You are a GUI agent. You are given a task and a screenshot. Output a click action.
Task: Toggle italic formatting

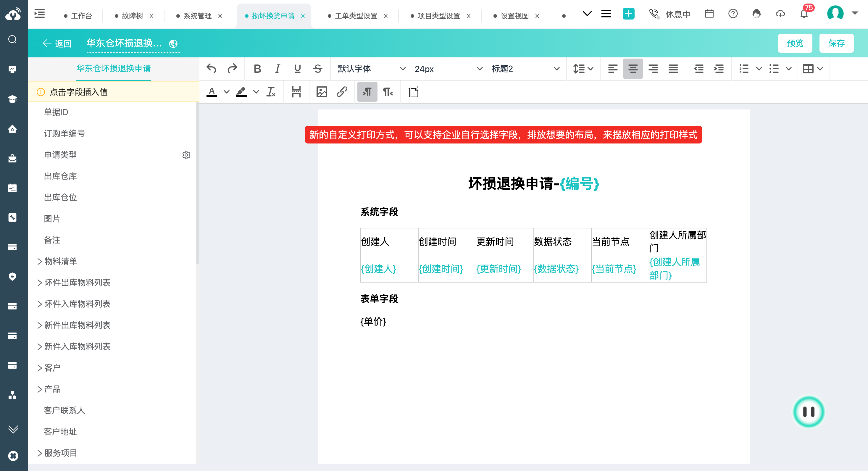(x=277, y=69)
